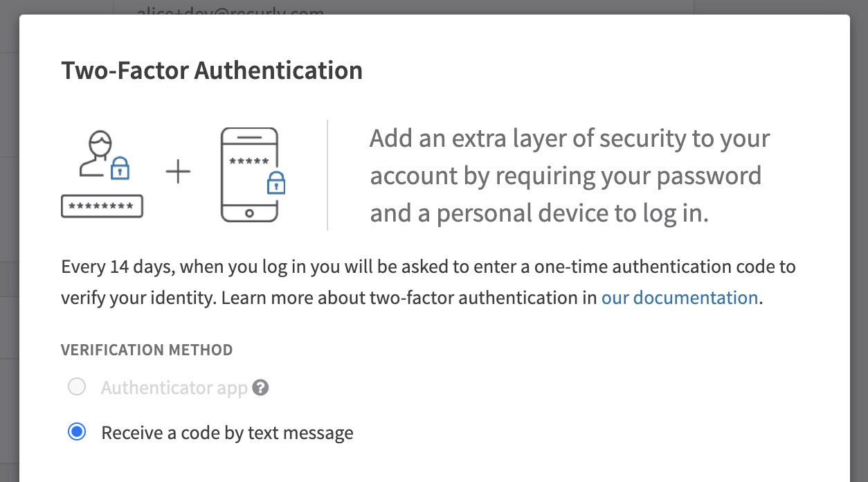
Task: Click the Two-Factor Authentication dialog title
Action: (x=213, y=70)
